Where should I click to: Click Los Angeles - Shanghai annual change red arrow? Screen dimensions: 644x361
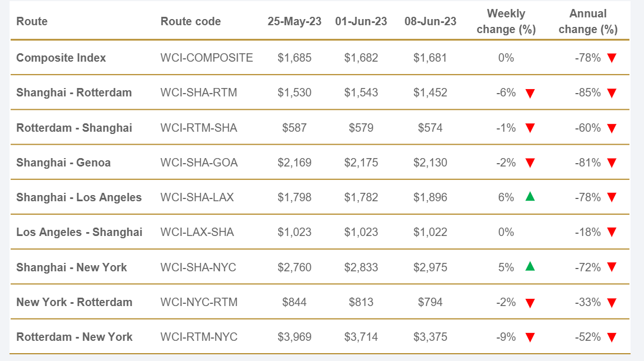pyautogui.click(x=612, y=232)
